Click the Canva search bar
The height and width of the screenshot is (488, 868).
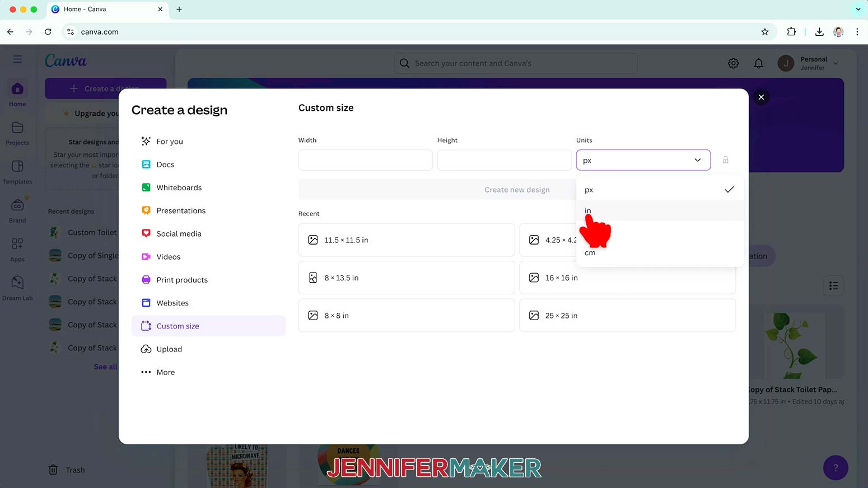click(516, 63)
